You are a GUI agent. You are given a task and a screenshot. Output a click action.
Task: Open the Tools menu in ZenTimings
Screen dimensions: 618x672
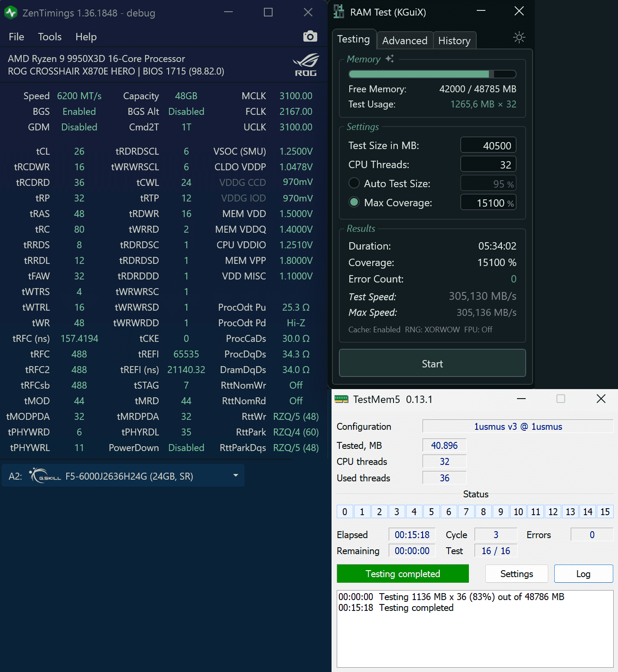[50, 37]
